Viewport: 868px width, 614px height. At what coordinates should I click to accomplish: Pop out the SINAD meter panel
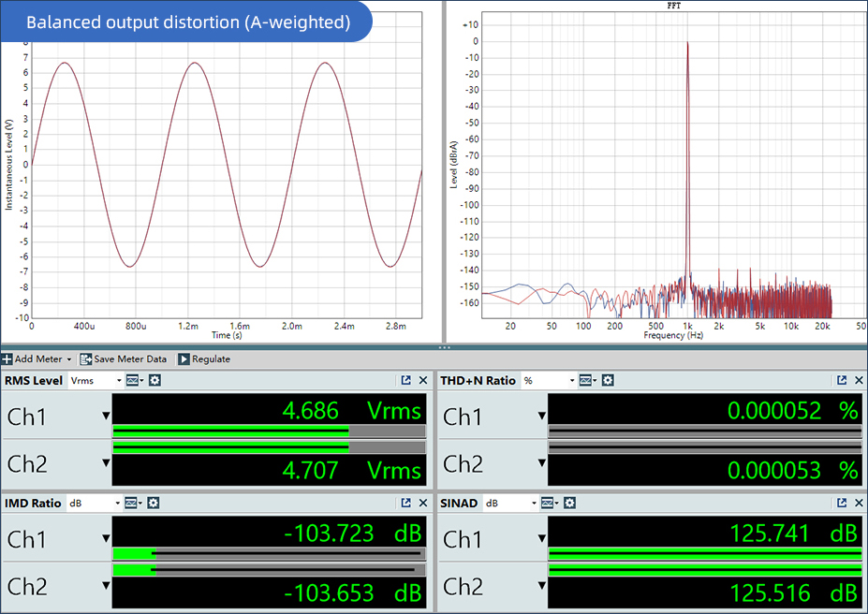pos(841,504)
